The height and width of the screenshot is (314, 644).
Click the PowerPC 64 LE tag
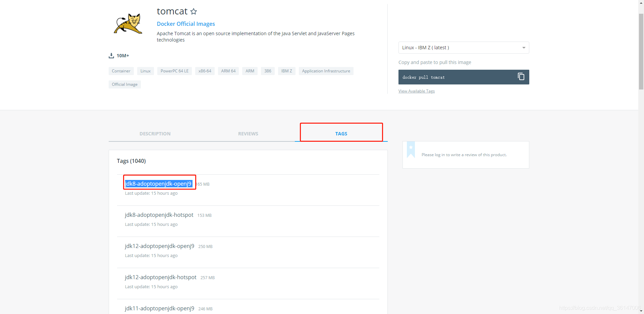(x=174, y=71)
